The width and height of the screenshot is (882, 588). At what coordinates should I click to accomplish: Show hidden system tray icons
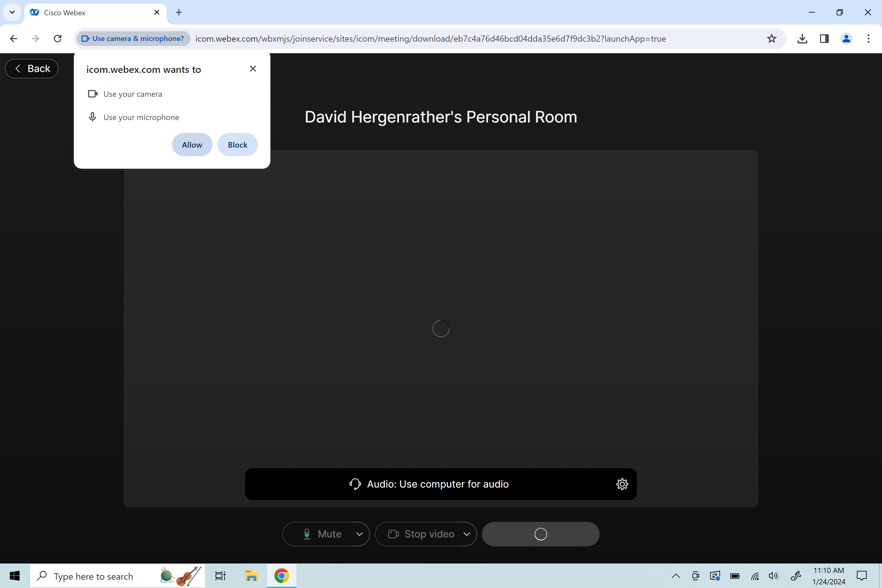coord(676,576)
